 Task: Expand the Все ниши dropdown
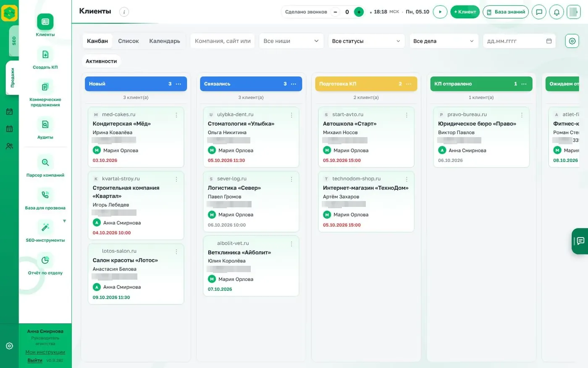pos(291,41)
